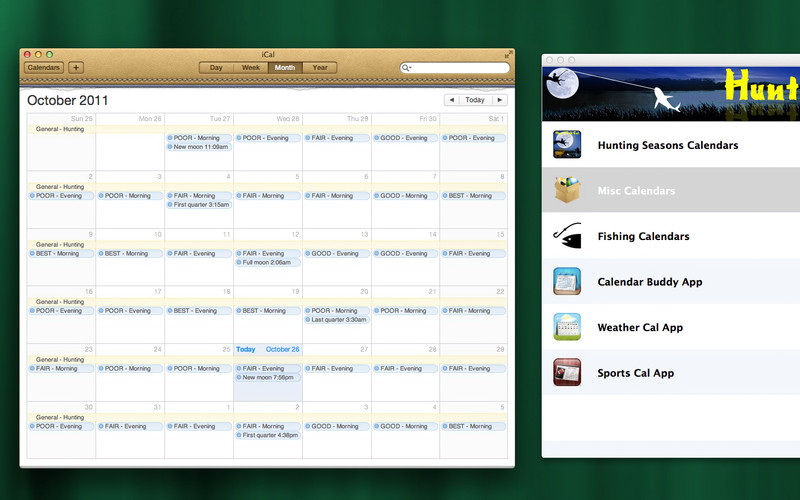Click the Weather Cal App icon
Image resolution: width=800 pixels, height=500 pixels.
tap(567, 327)
